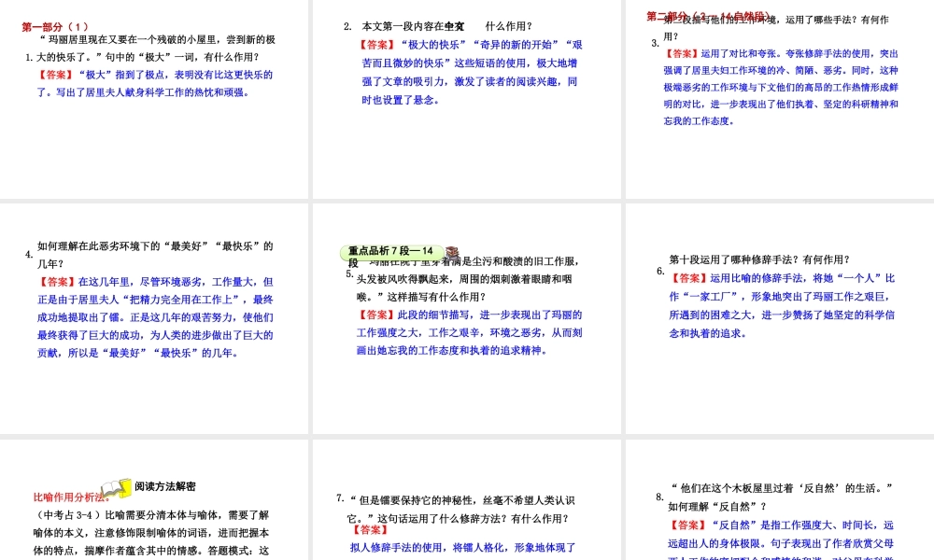Click the line 如何理解在此恶劣环境下的“最美好”“最快乐”的

tap(155, 245)
